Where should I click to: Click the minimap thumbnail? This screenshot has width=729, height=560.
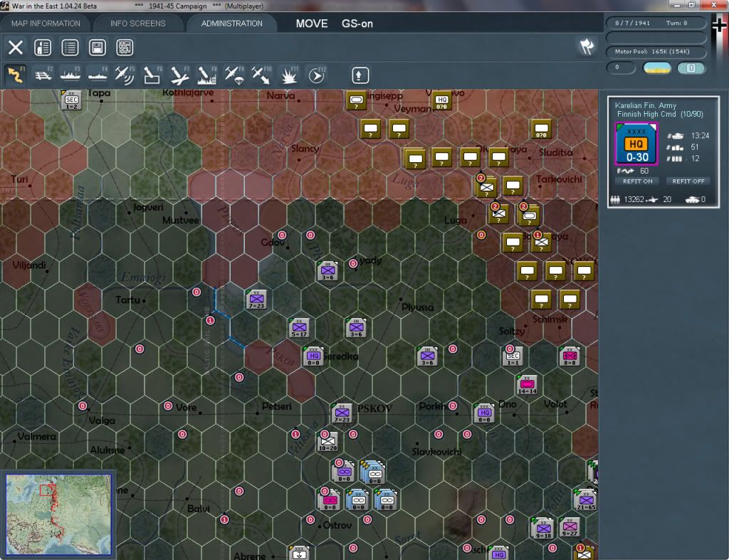[x=58, y=514]
